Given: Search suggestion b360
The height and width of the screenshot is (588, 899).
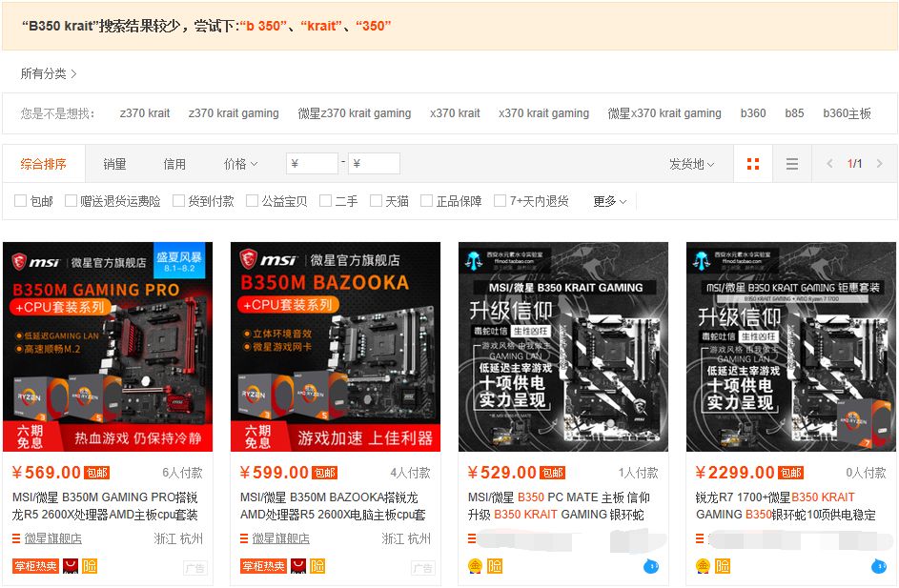Looking at the screenshot, I should pos(753,113).
